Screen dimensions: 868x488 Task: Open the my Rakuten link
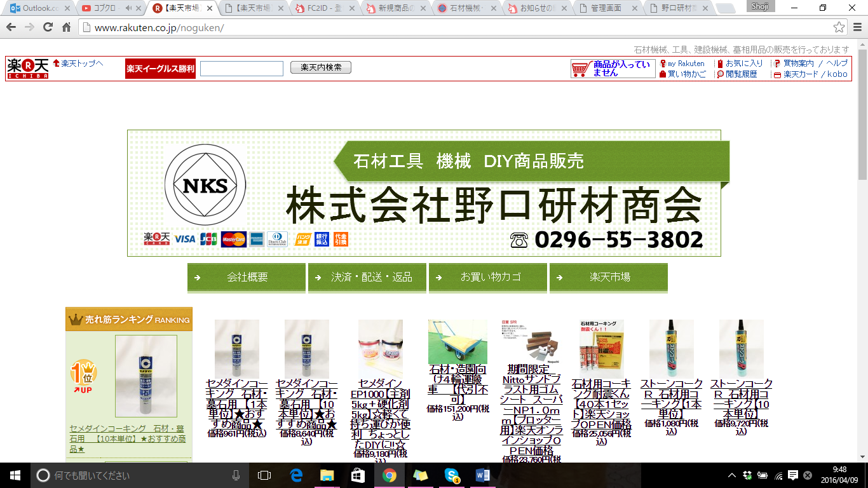686,64
